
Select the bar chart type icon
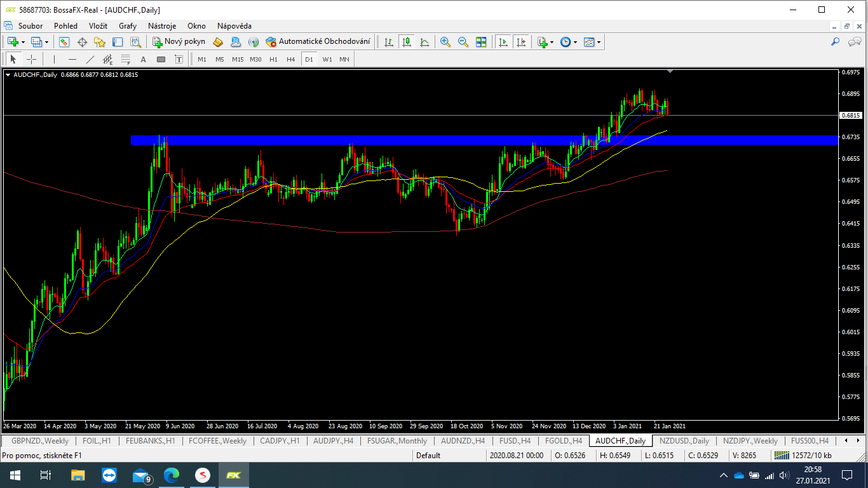click(x=389, y=42)
